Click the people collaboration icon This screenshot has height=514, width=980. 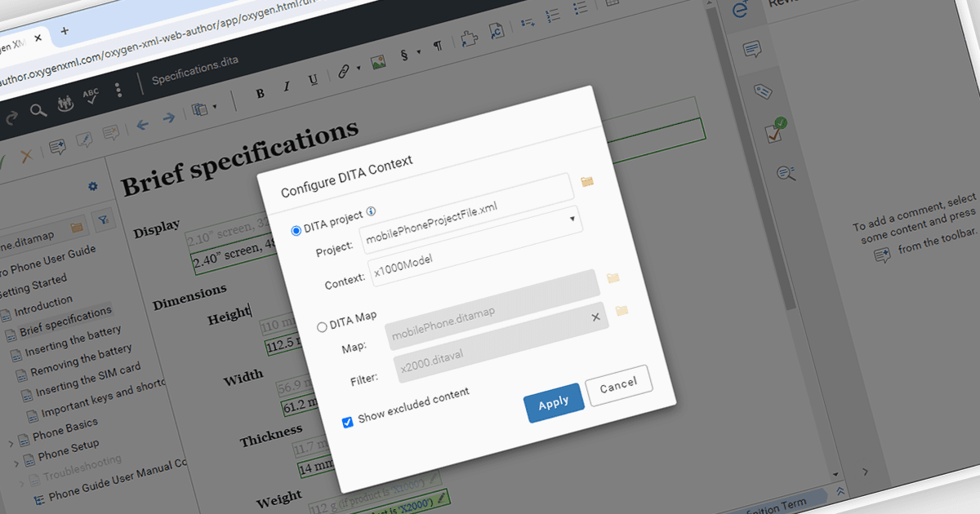point(66,104)
